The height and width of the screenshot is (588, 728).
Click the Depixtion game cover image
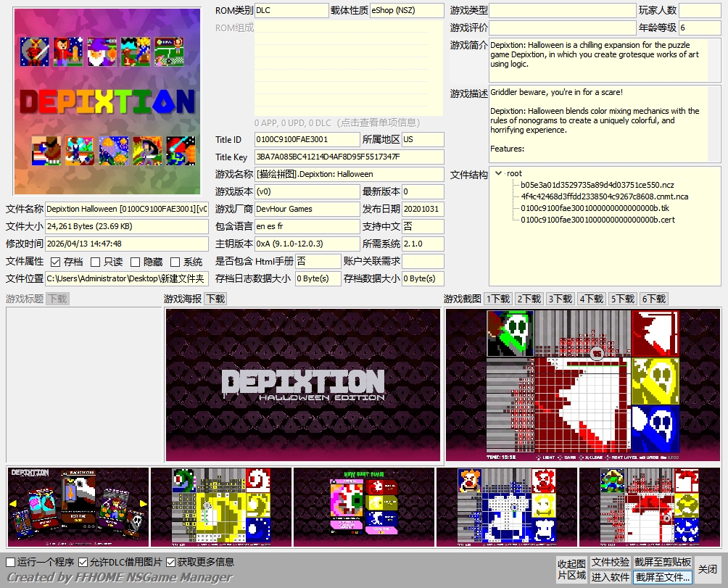coord(107,102)
